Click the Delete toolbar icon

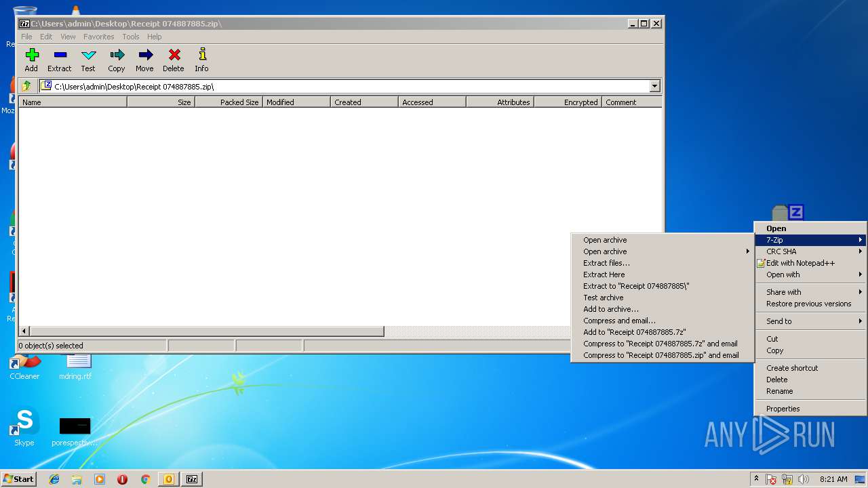click(174, 60)
